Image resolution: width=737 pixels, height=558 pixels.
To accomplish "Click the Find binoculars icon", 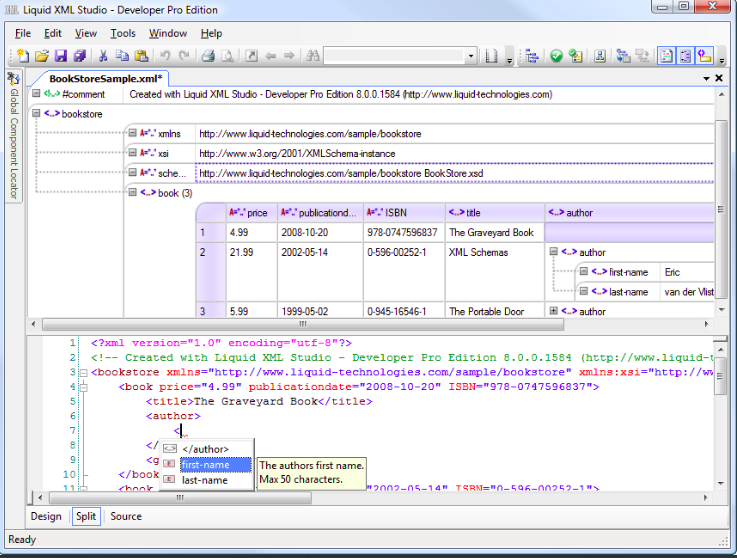I will 313,56.
